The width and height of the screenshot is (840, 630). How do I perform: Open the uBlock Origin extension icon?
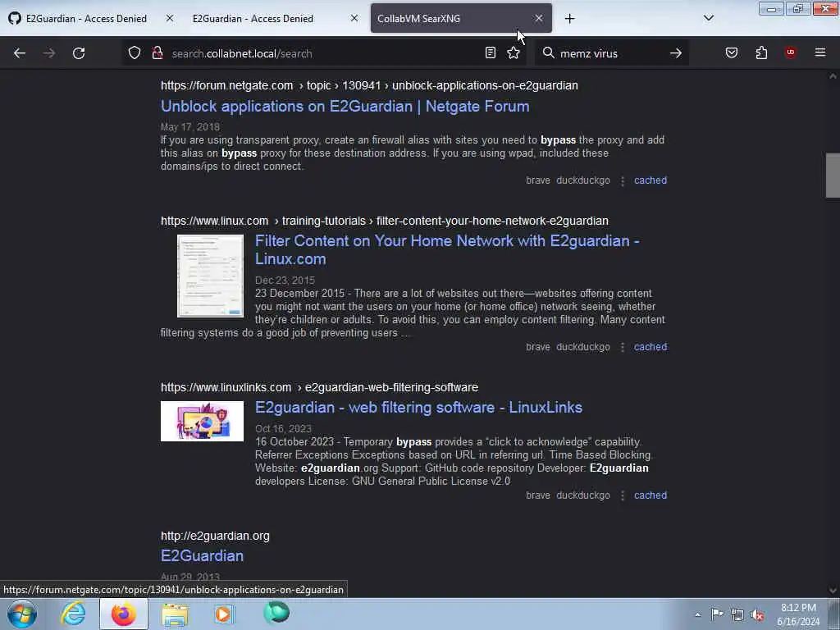pyautogui.click(x=790, y=52)
